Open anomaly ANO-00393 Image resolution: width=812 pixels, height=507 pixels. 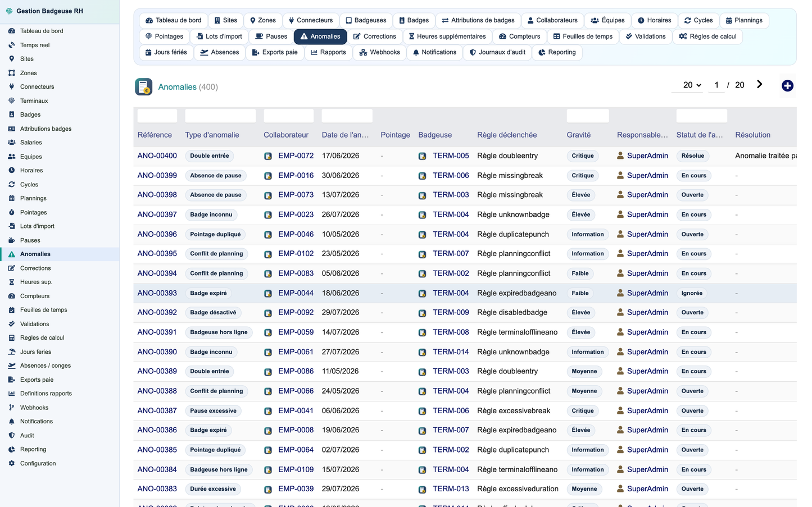point(157,293)
